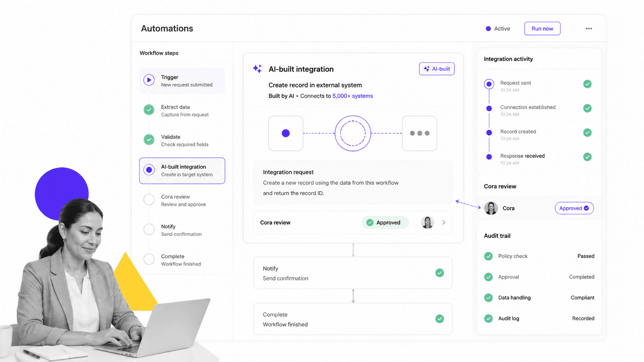
Task: Click the central circular integration node
Action: click(353, 133)
